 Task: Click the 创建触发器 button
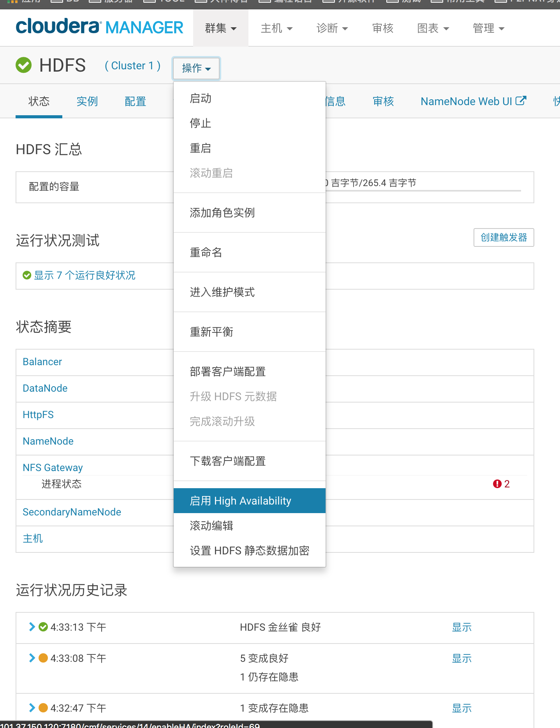click(x=504, y=237)
